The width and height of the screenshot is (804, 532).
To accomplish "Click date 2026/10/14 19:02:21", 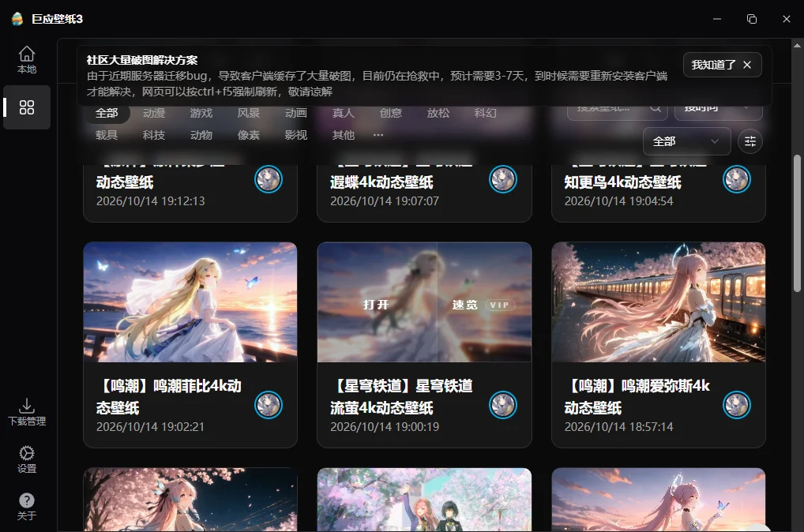I will click(150, 427).
